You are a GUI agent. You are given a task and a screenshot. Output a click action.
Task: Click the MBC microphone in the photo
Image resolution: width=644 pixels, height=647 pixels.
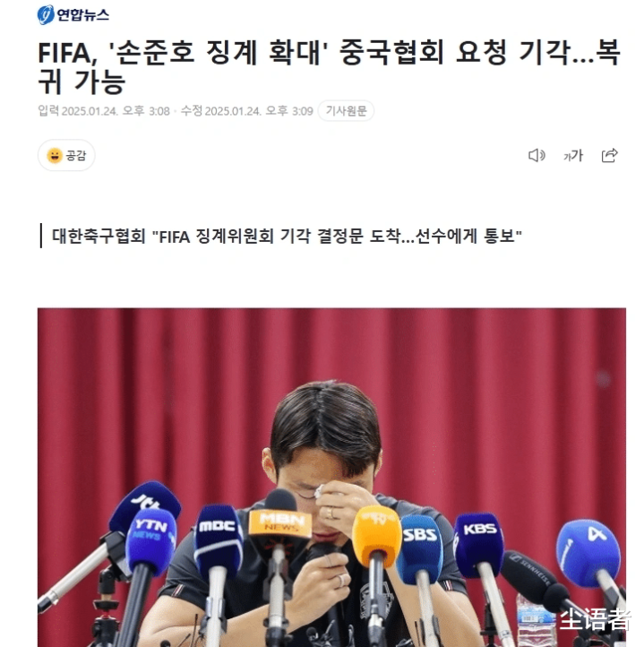tap(218, 537)
